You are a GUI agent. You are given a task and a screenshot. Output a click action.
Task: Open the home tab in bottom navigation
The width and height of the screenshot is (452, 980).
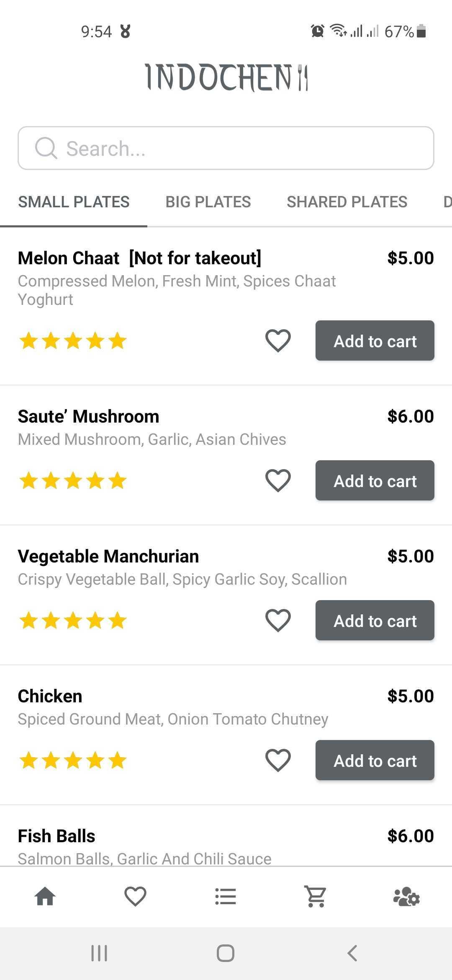[45, 897]
